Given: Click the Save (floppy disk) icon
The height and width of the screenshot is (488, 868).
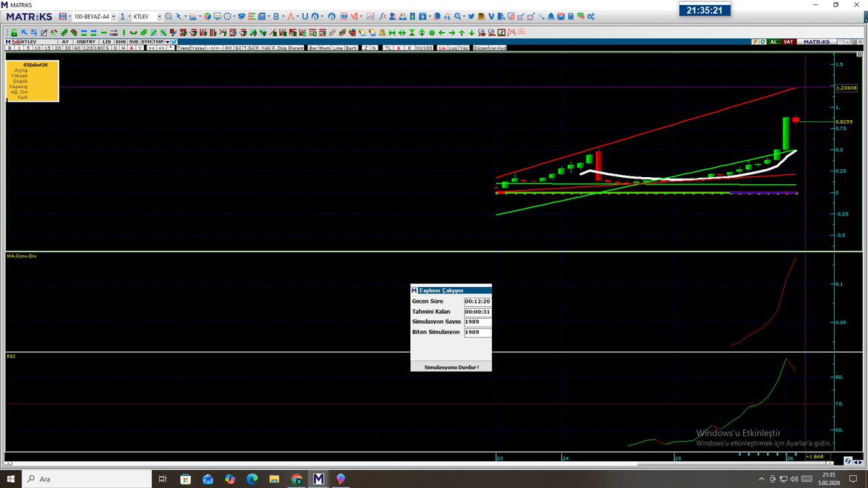Looking at the screenshot, I should coord(64,16).
